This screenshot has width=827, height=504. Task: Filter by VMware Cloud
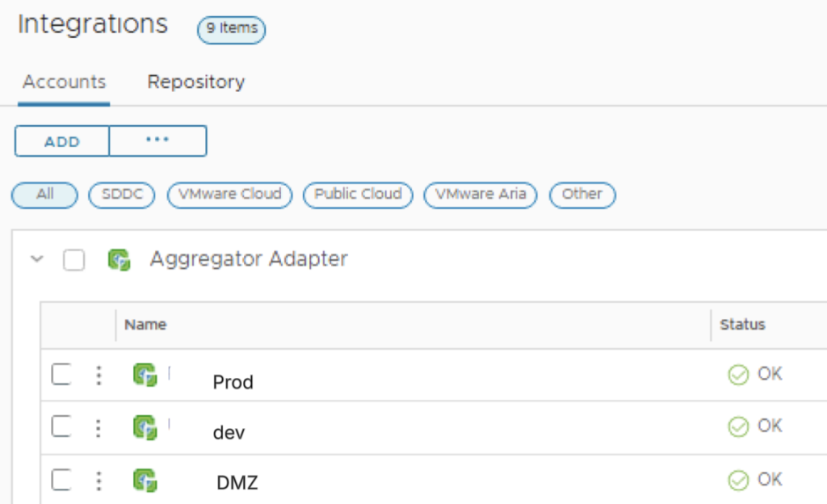(230, 195)
